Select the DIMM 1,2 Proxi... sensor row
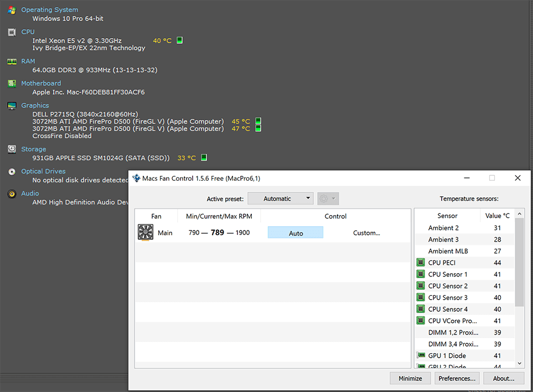The width and height of the screenshot is (533, 392). pos(465,332)
